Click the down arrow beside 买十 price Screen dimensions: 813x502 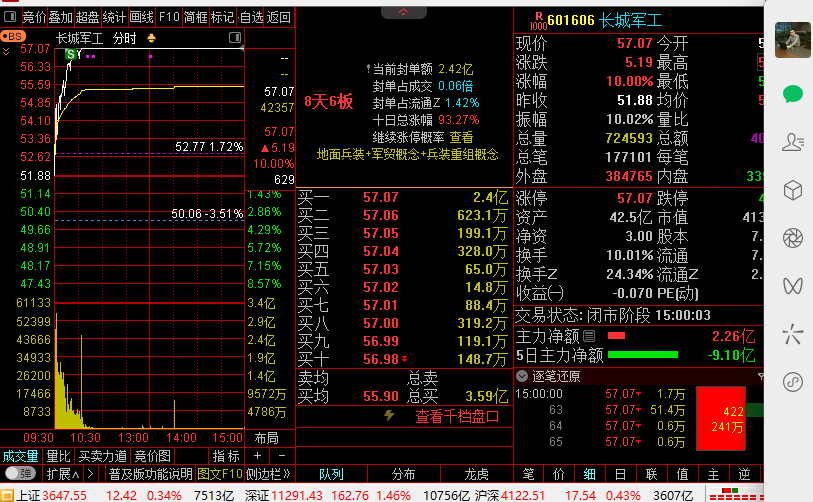tap(404, 359)
